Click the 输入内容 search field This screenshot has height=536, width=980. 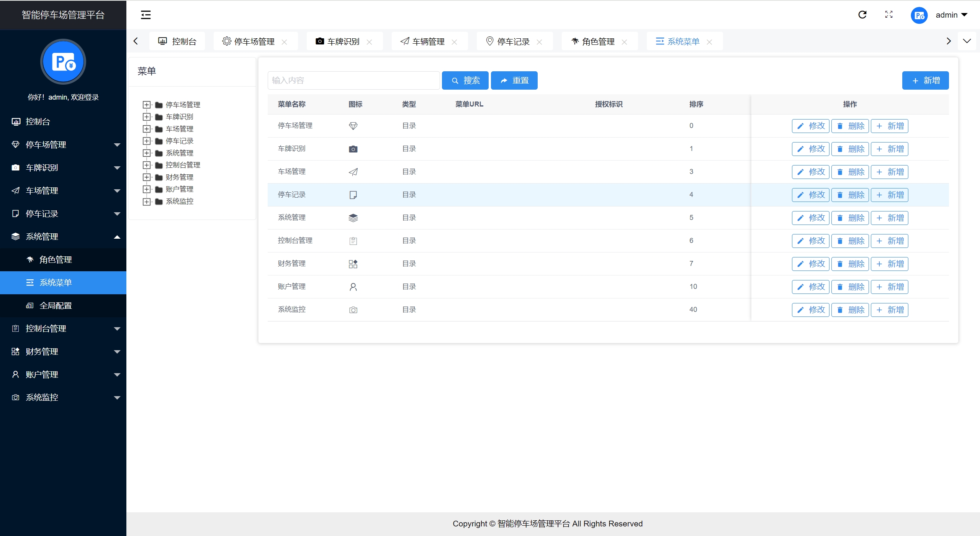click(353, 80)
